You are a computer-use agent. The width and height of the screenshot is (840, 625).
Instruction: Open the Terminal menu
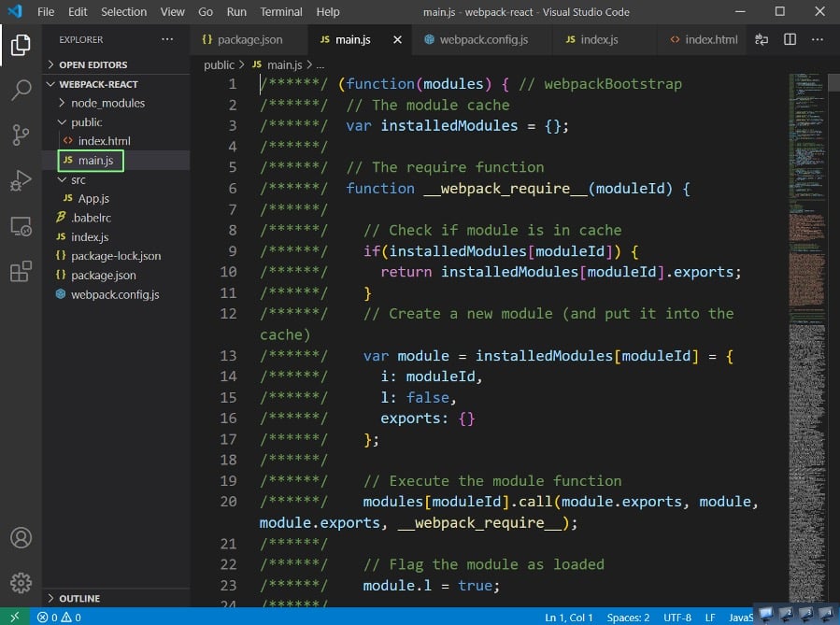pyautogui.click(x=280, y=12)
